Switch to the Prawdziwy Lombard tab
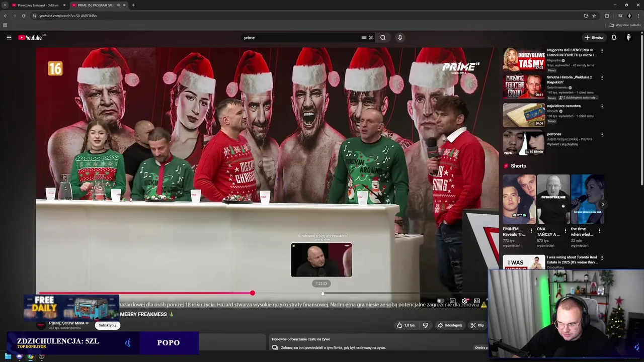Image resolution: width=644 pixels, height=362 pixels. click(38, 5)
